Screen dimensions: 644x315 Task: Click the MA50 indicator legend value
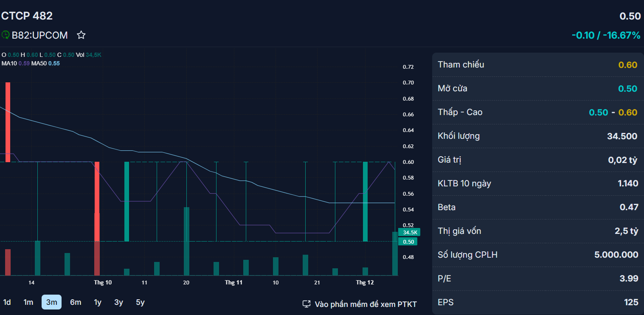[x=54, y=63]
